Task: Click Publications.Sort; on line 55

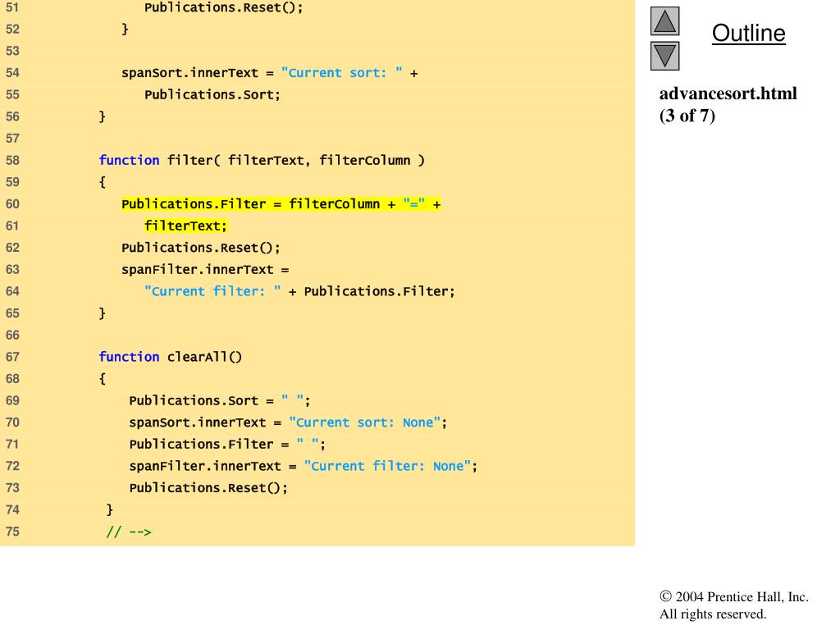Action: (x=212, y=95)
